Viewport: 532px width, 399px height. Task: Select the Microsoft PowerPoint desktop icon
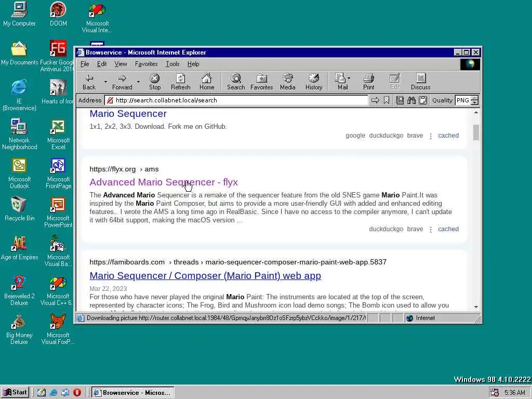(x=58, y=212)
